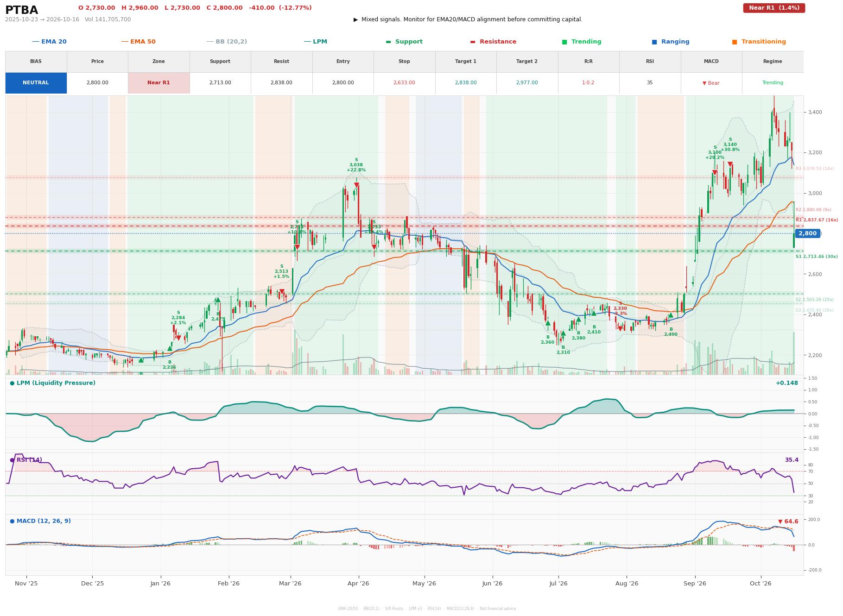Click the blue 2,800 price tag
The image size is (843, 616).
[807, 233]
